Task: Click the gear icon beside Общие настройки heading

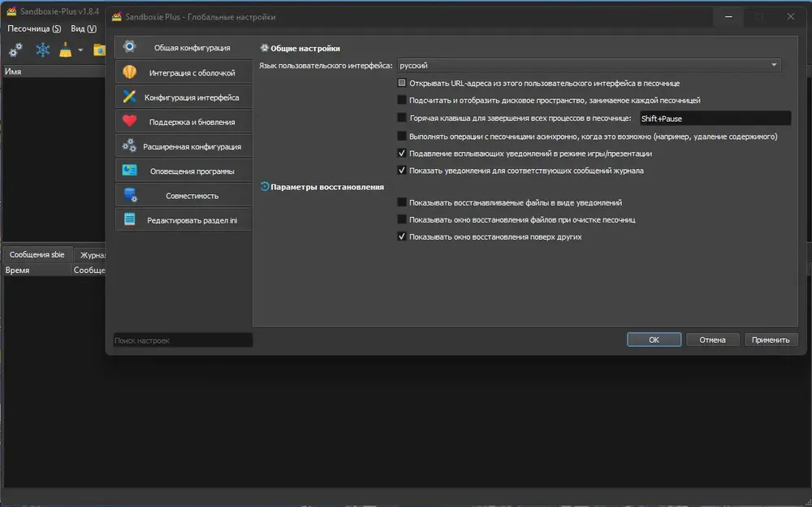Action: pyautogui.click(x=264, y=48)
